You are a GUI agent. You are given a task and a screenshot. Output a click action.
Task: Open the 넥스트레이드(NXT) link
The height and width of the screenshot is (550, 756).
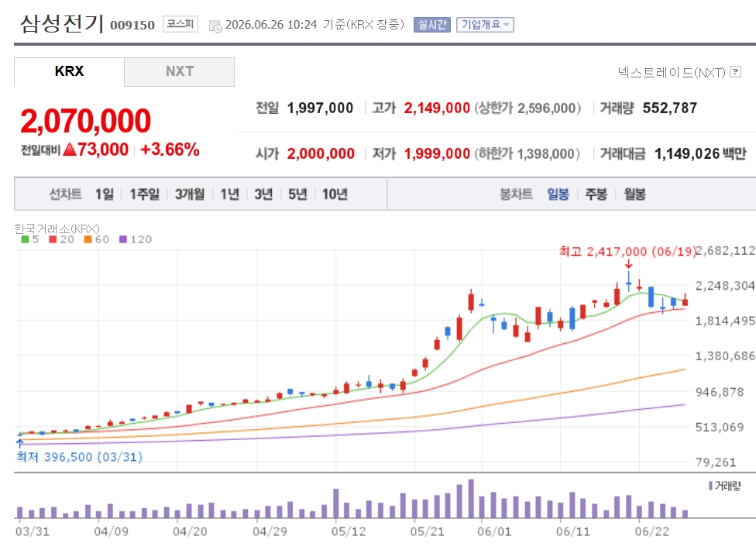(x=672, y=72)
